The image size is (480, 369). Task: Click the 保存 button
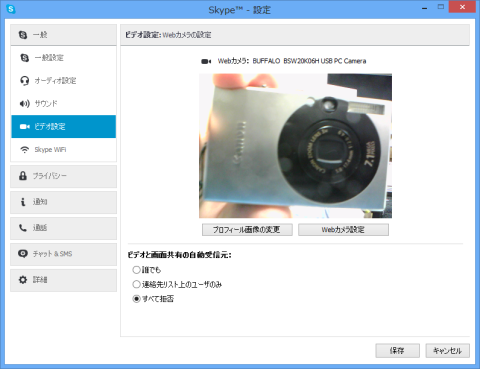[x=397, y=351]
